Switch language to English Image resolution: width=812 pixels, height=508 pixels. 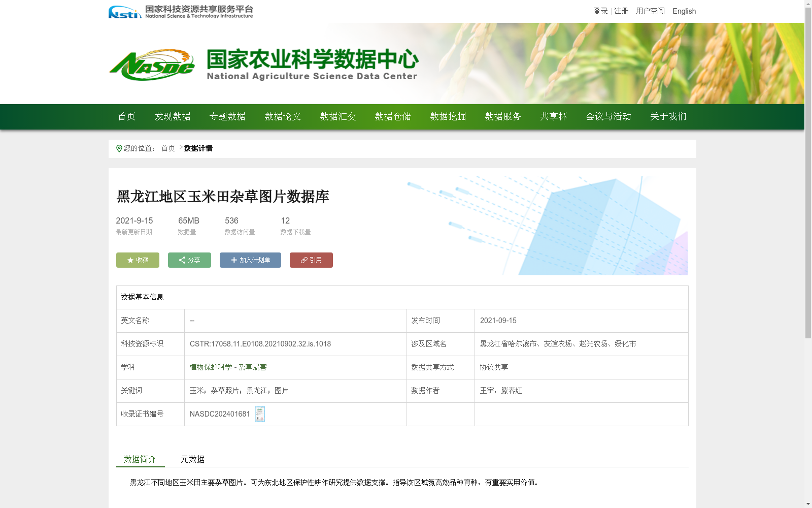click(684, 11)
